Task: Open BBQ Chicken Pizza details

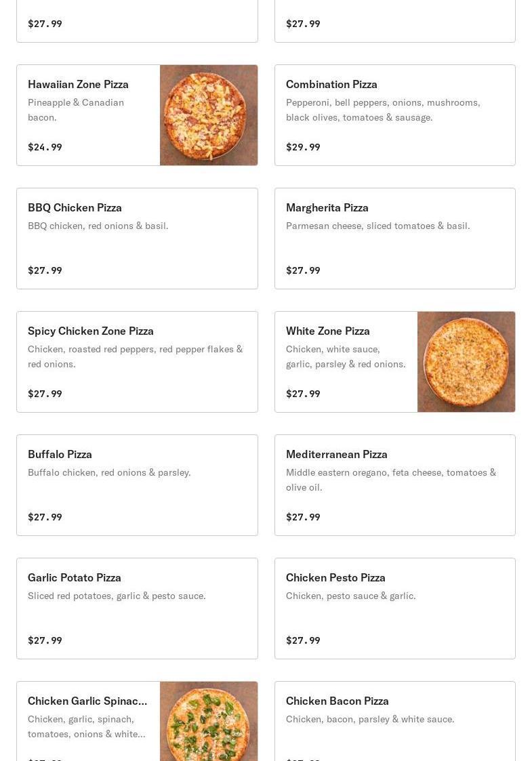Action: point(137,239)
